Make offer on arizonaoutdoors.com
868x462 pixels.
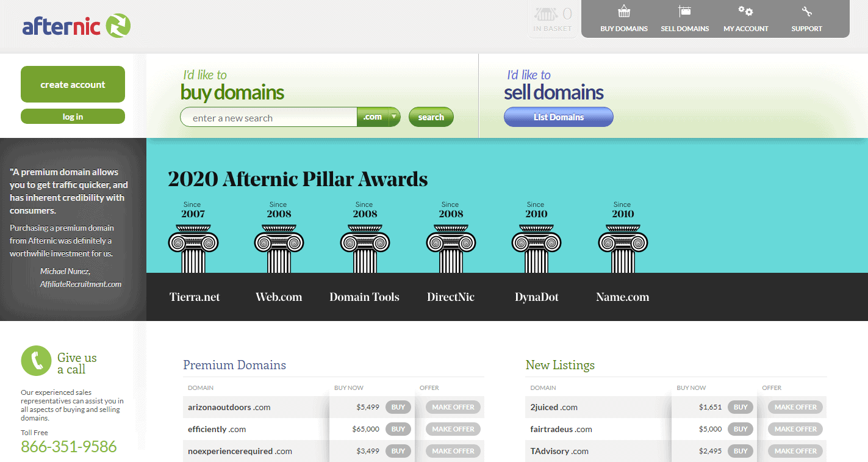[x=453, y=407]
